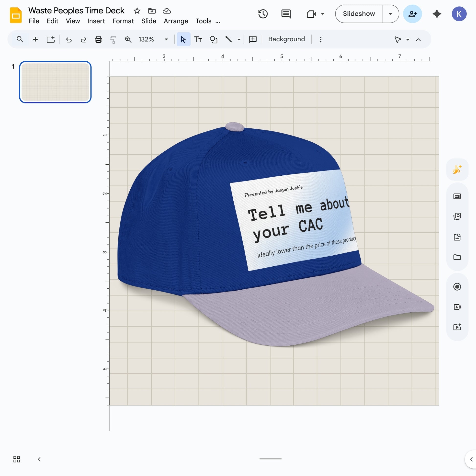Star the Waste Peoples Time Deck presentation
The height and width of the screenshot is (476, 476).
point(137,11)
